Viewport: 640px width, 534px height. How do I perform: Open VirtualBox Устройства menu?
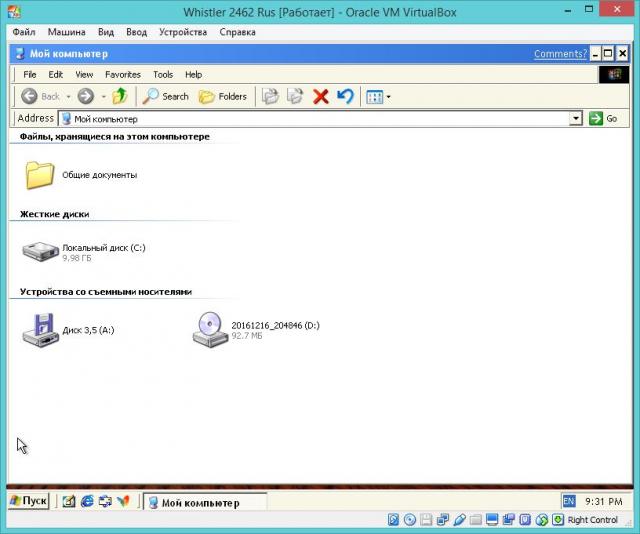click(183, 32)
